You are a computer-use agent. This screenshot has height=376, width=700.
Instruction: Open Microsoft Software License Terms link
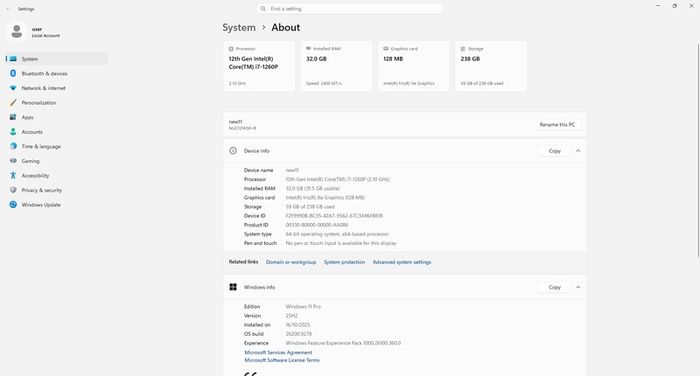point(282,360)
